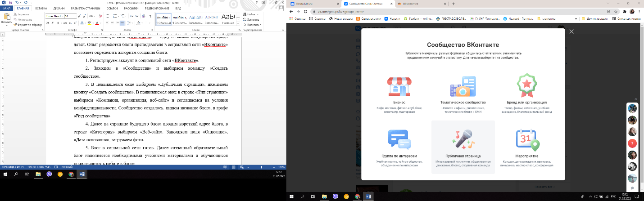
Task: Open the Шрифт dialog launcher
Action: pos(101,30)
